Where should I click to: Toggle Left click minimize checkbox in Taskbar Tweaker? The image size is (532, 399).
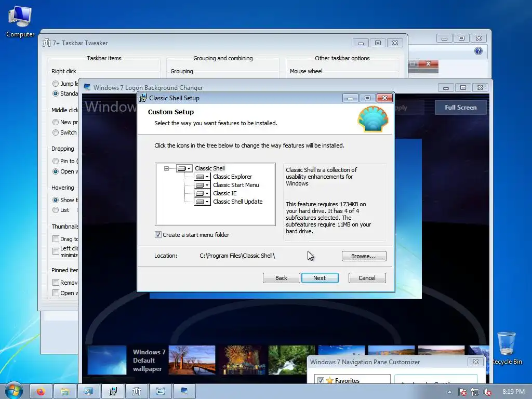click(56, 251)
